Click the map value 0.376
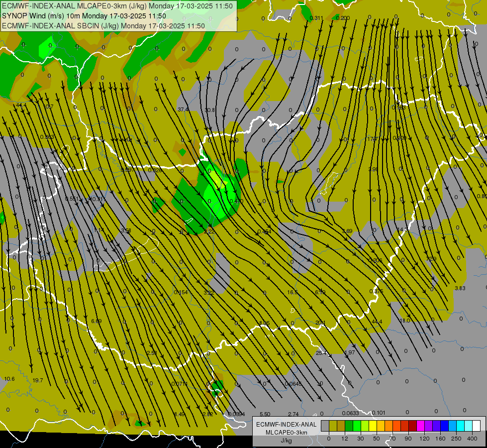Image resolution: width=487 pixels, height=448 pixels. point(376,291)
